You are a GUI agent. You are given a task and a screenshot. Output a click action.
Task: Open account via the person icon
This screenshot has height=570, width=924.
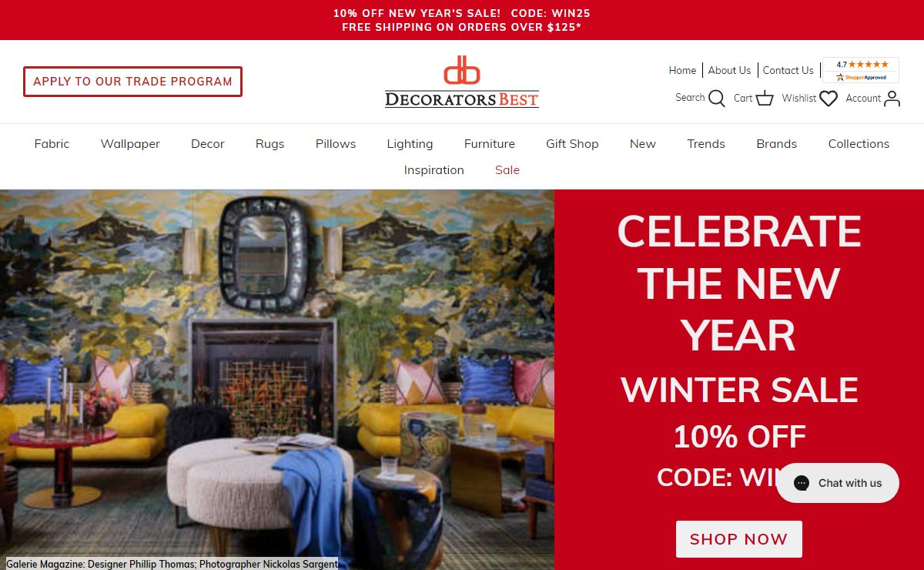tap(892, 99)
